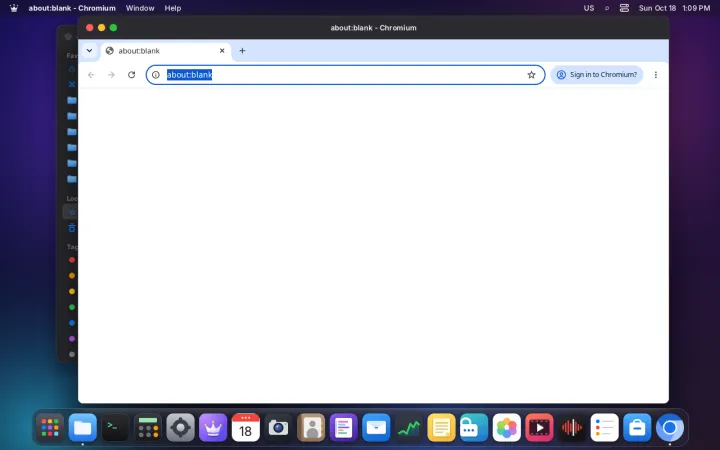Click the Chromium icon in dock
The image size is (720, 450).
click(x=670, y=428)
